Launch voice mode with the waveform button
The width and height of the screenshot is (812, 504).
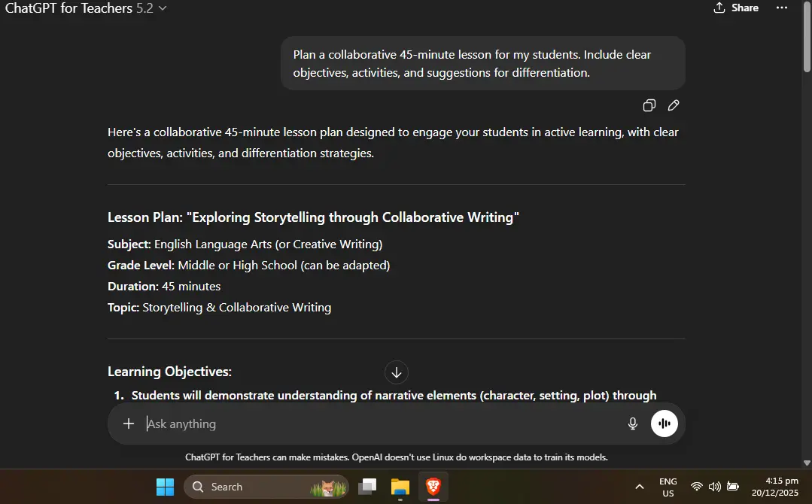(x=665, y=424)
